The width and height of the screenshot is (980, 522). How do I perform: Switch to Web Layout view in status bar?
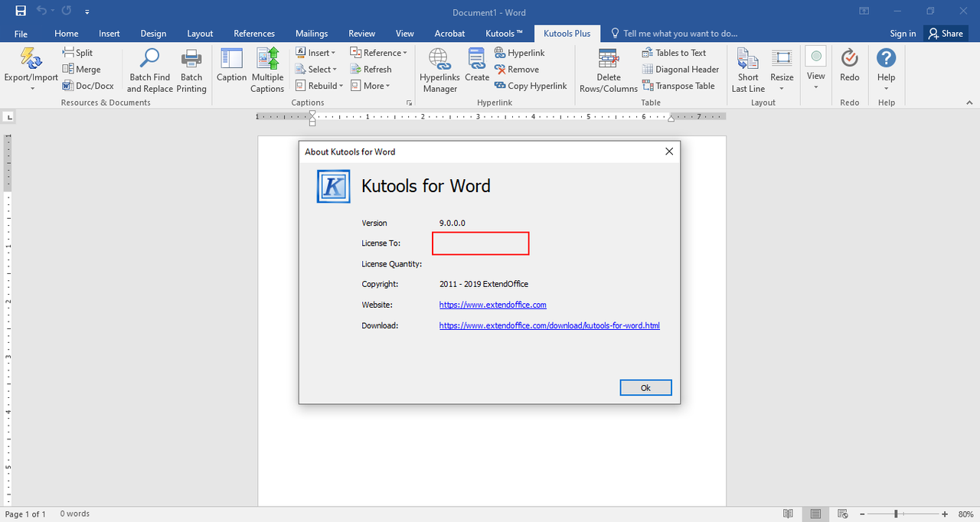click(842, 514)
